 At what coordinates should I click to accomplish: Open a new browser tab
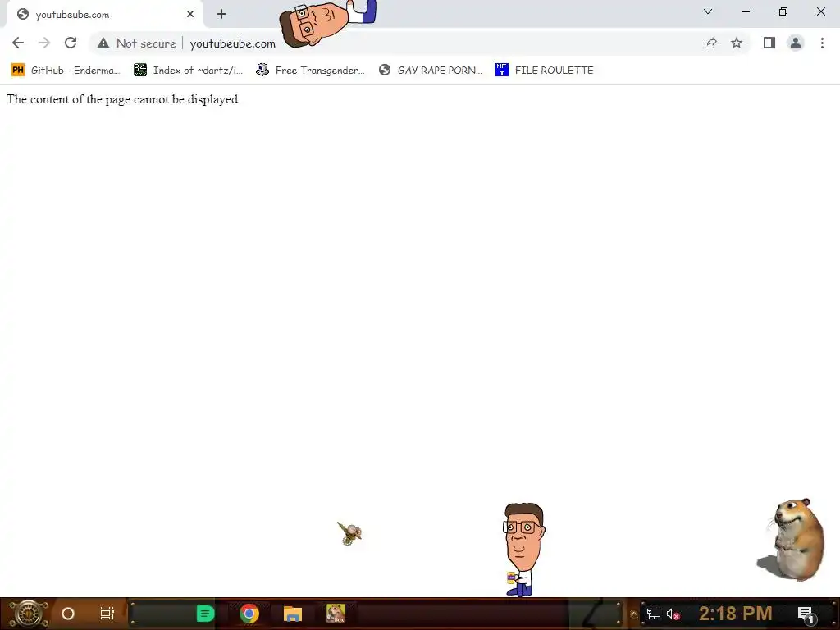pyautogui.click(x=221, y=15)
